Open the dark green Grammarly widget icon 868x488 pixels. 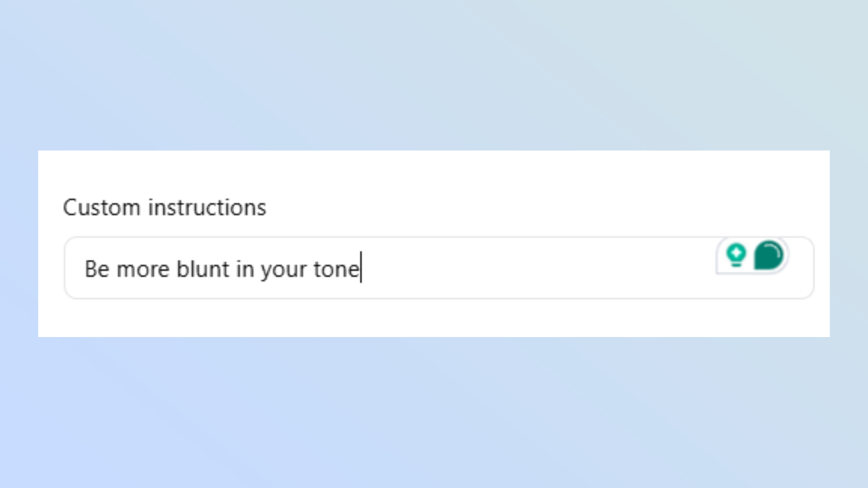coord(769,255)
